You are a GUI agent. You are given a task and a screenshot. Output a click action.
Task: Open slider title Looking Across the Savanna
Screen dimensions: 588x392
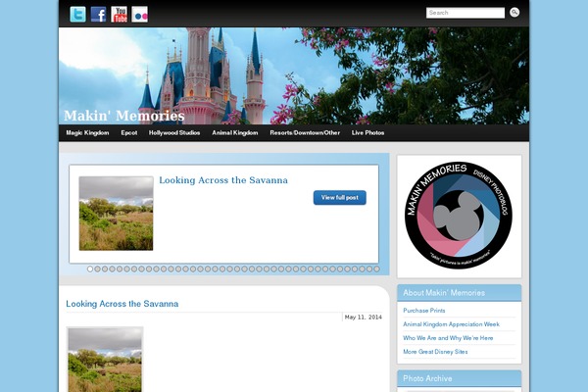coord(223,180)
